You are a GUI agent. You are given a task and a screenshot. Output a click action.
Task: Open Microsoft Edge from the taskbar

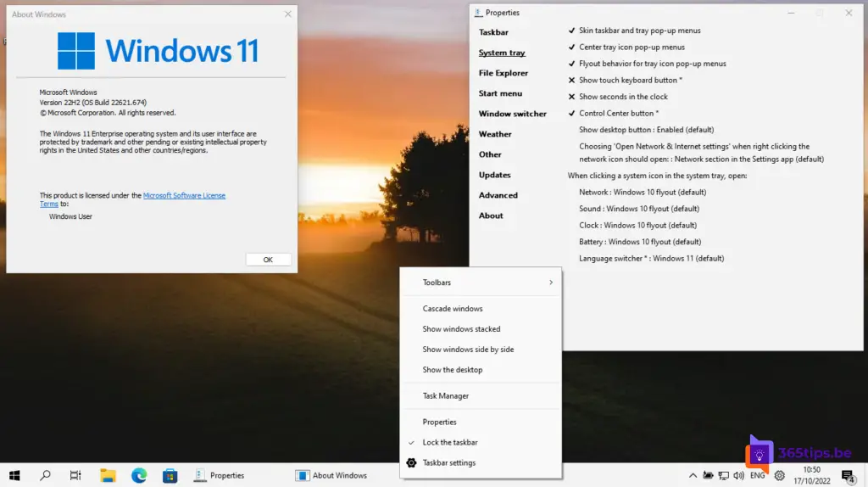click(x=139, y=475)
